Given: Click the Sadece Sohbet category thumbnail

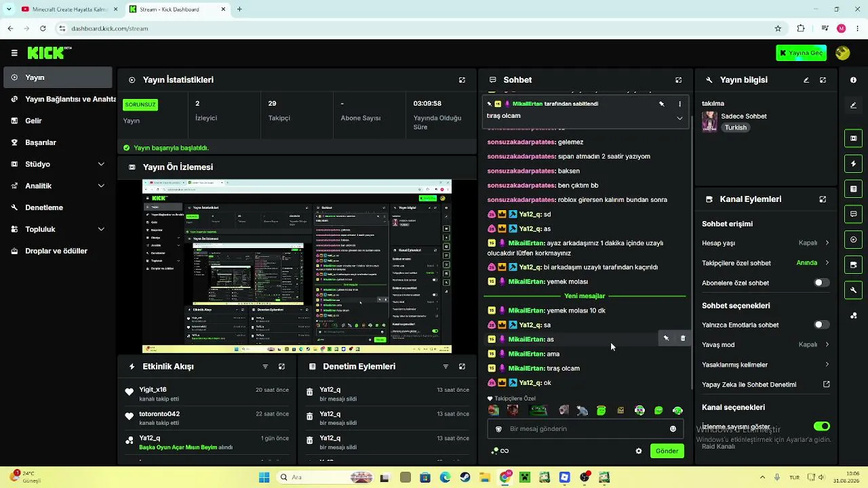Looking at the screenshot, I should 710,121.
